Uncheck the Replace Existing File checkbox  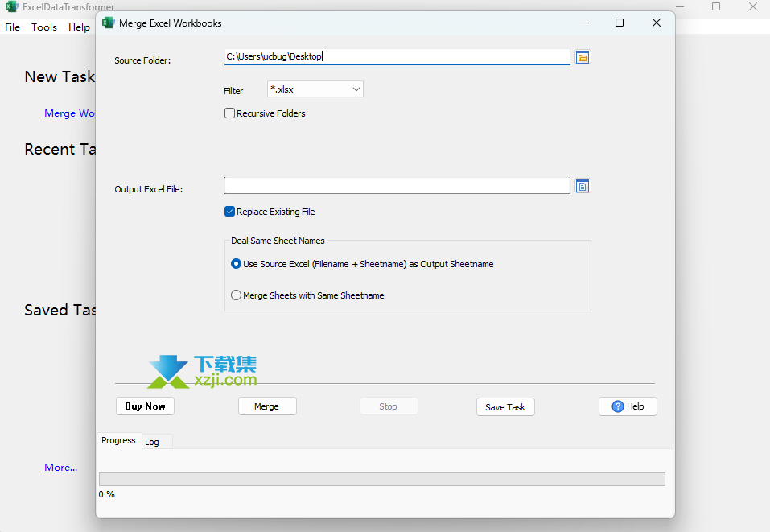230,212
